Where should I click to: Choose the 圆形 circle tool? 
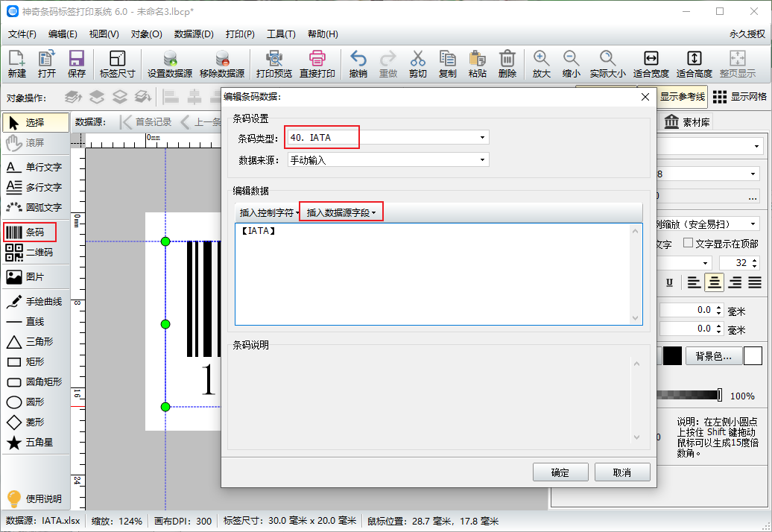(x=36, y=402)
